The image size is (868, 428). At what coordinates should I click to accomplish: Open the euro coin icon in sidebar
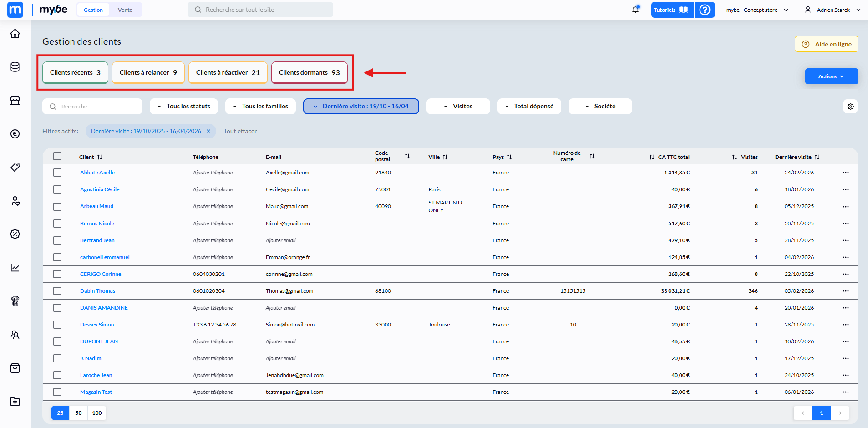[x=15, y=134]
